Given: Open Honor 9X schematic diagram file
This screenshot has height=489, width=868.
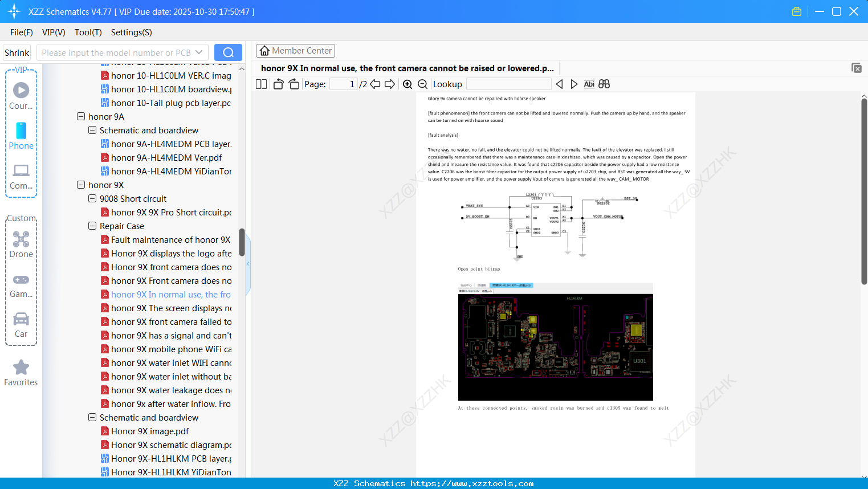Looking at the screenshot, I should 166,445.
